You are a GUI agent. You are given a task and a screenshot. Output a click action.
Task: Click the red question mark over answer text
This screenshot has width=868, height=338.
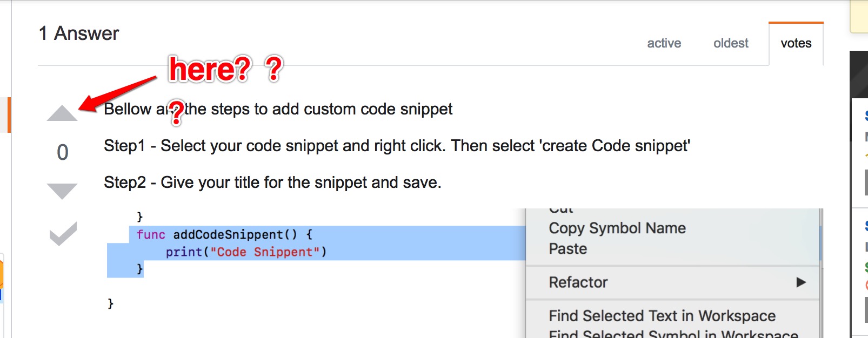tap(177, 112)
